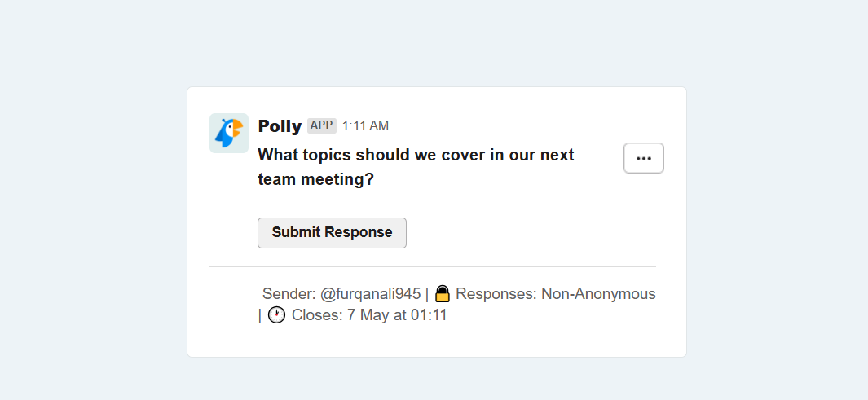This screenshot has height=400, width=868.
Task: Click the Closes: 7 May at 01:11 text
Action: click(x=369, y=315)
